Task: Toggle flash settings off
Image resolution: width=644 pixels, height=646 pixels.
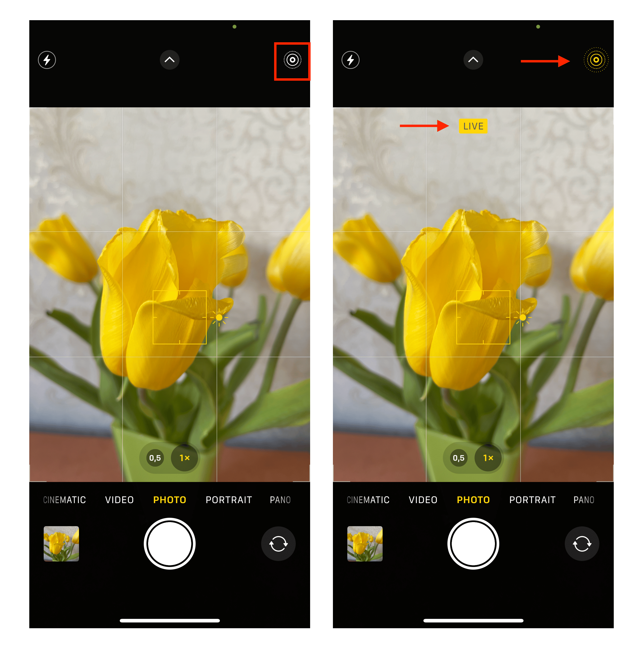Action: click(x=47, y=61)
